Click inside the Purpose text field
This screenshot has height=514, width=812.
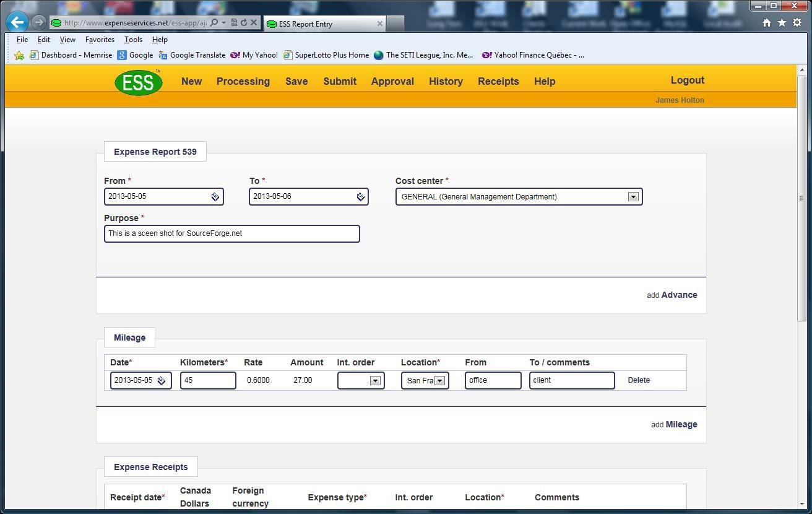231,233
